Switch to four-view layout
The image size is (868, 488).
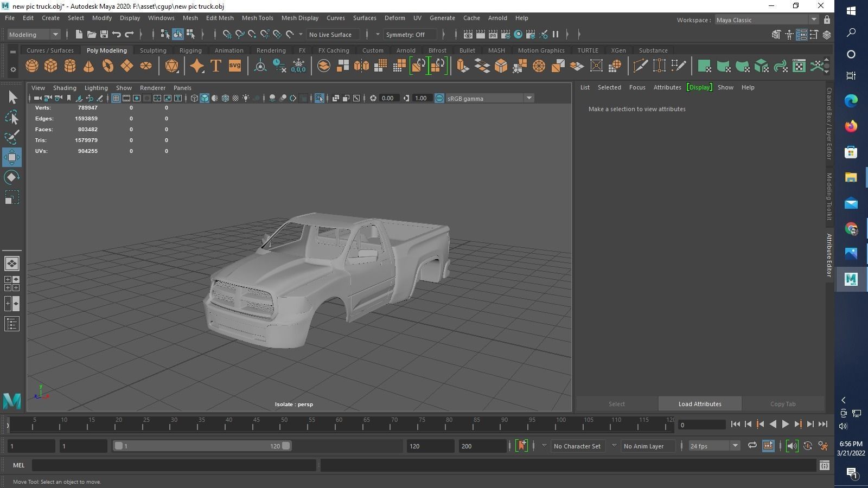12,284
